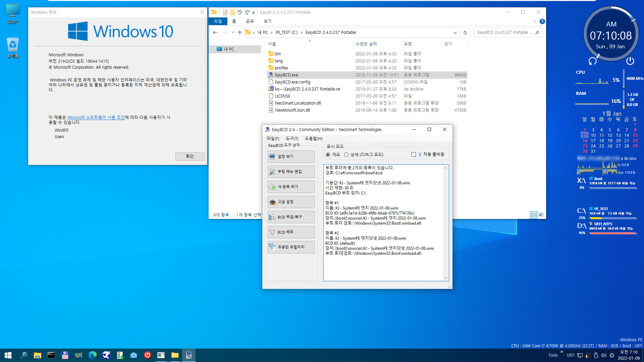This screenshot has width=644, height=362.
Task: Open Explorer 파일 ribbon tab
Action: pyautogui.click(x=218, y=21)
